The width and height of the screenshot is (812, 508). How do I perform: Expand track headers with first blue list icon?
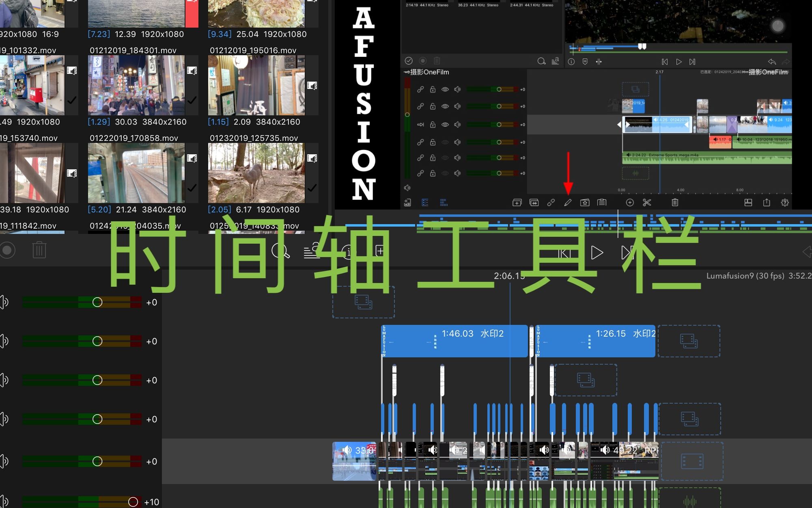pyautogui.click(x=425, y=203)
